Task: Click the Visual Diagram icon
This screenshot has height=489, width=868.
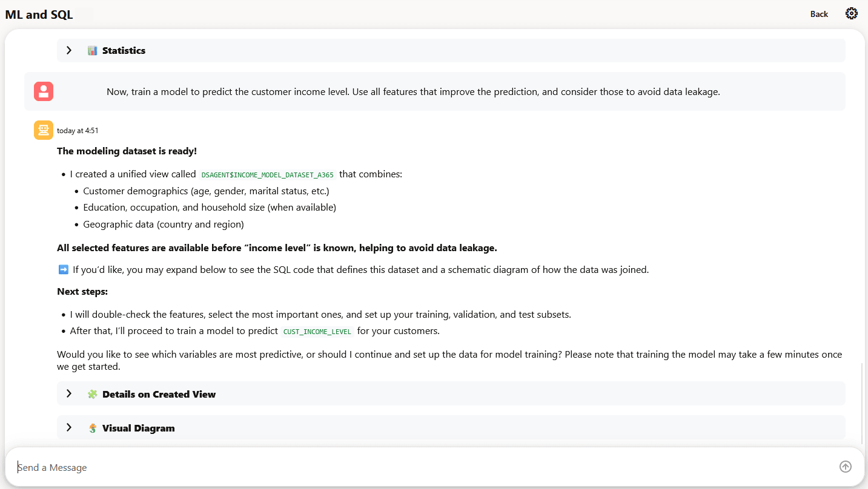Action: [92, 428]
